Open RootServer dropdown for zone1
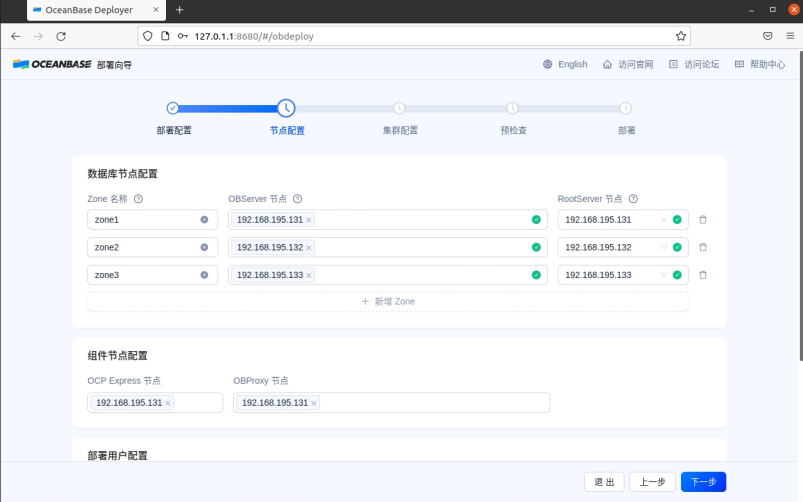This screenshot has height=502, width=803. pyautogui.click(x=623, y=220)
